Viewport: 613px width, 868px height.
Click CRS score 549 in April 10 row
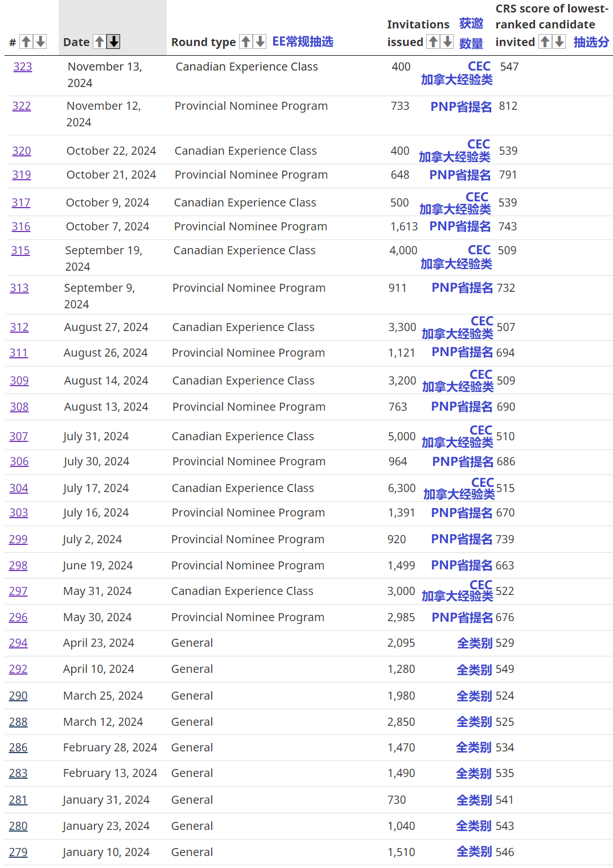[x=505, y=669]
